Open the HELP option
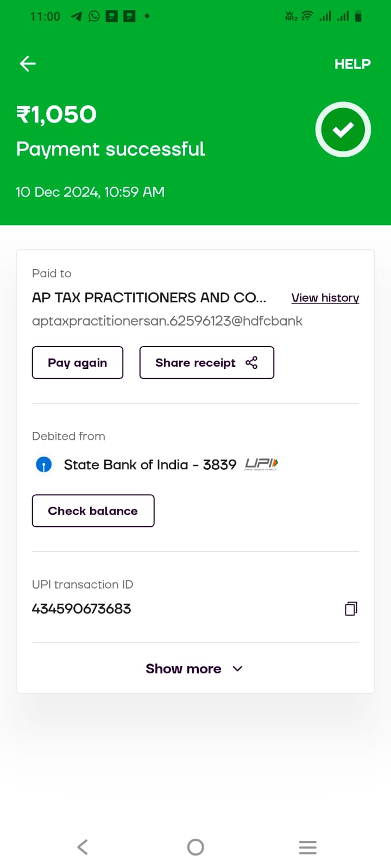Image resolution: width=391 pixels, height=868 pixels. pos(352,64)
